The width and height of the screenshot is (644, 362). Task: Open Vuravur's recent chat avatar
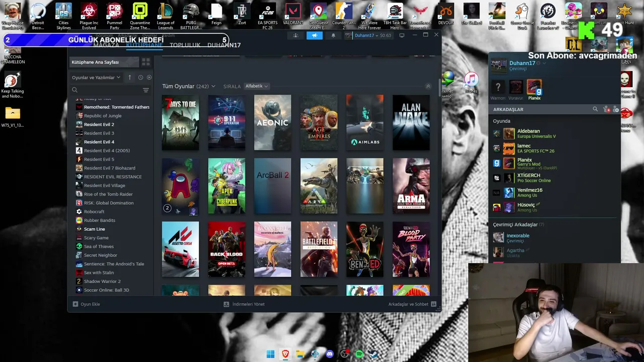click(x=516, y=87)
